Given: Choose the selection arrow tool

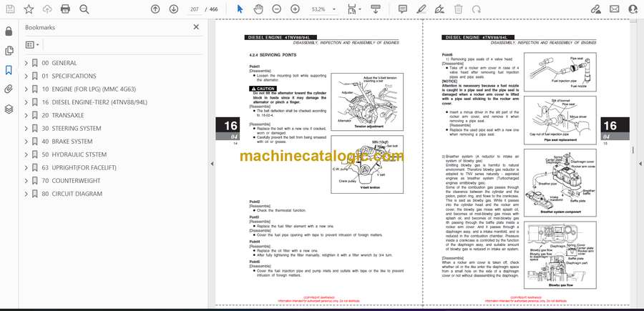Looking at the screenshot, I should point(240,9).
